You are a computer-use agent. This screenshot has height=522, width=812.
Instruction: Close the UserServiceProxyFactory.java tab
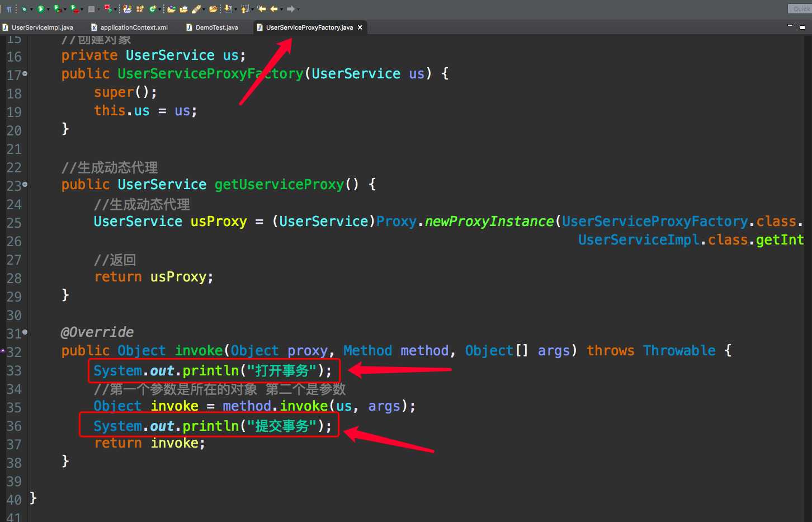pos(360,27)
